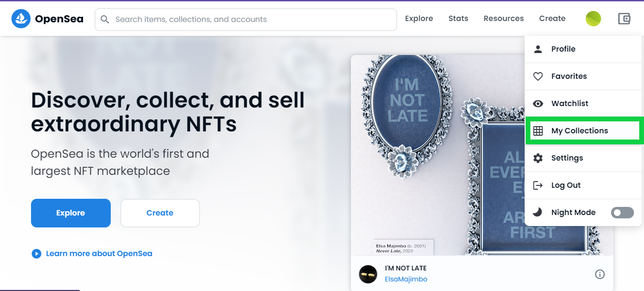The height and width of the screenshot is (291, 644).
Task: Click the OpenSea ship logo icon
Action: pos(21,19)
